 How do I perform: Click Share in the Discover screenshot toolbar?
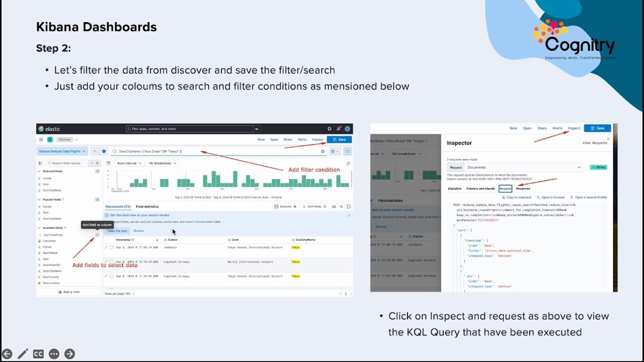point(288,139)
